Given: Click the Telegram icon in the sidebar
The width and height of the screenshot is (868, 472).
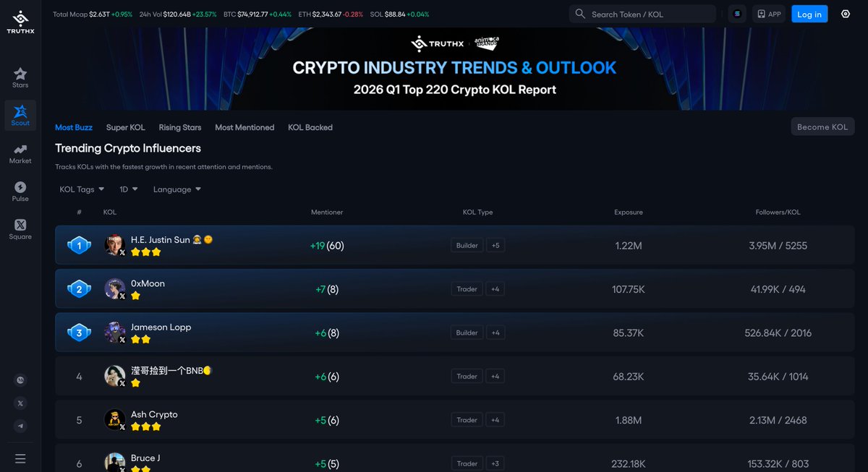Looking at the screenshot, I should [x=20, y=426].
